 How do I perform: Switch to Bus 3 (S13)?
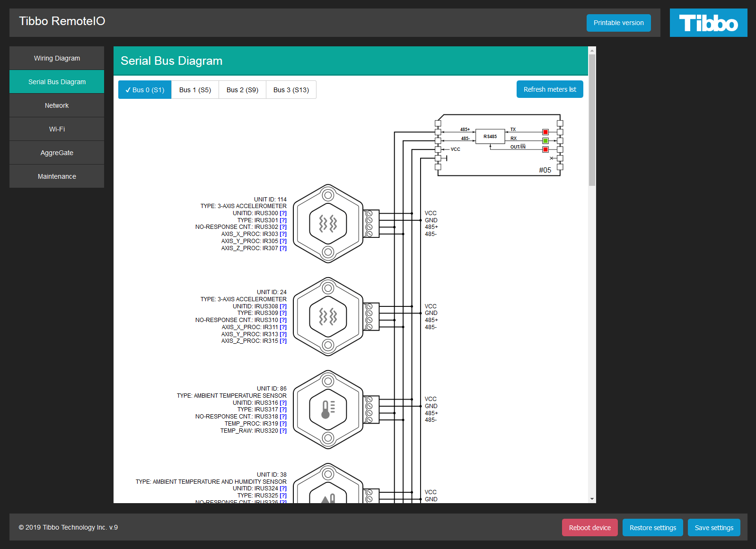click(x=291, y=90)
